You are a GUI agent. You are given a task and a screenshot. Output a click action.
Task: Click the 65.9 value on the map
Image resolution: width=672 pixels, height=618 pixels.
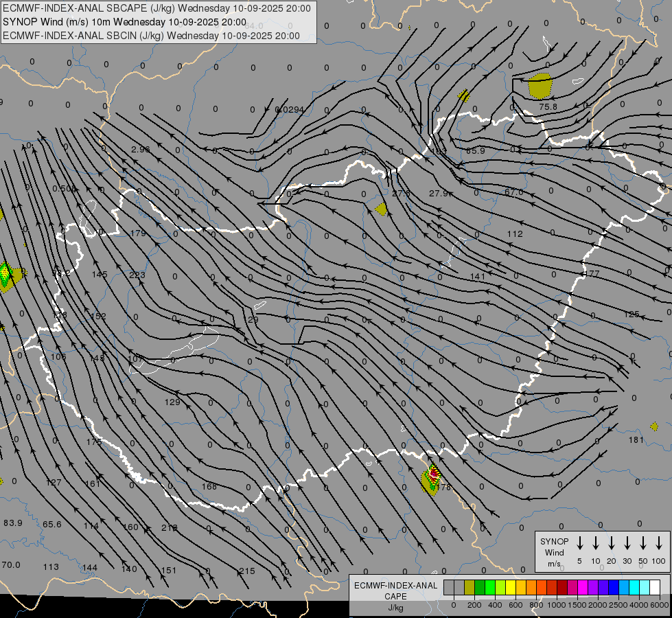(475, 150)
